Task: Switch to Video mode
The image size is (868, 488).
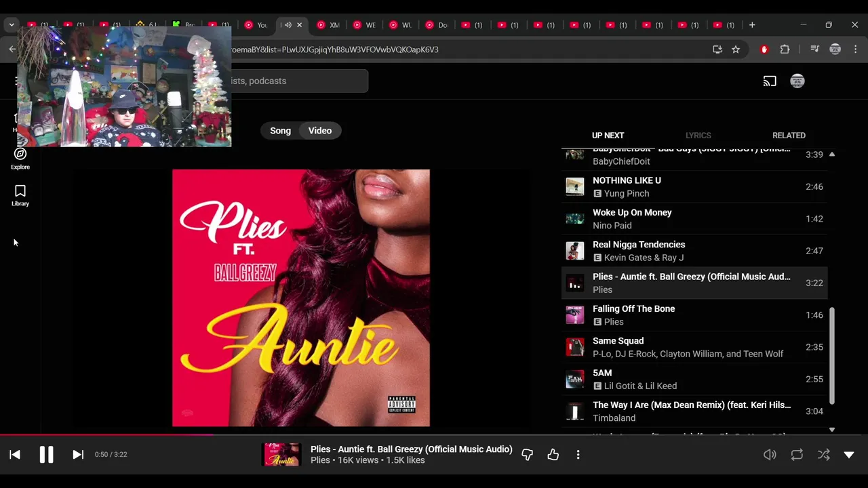Action: 320,131
